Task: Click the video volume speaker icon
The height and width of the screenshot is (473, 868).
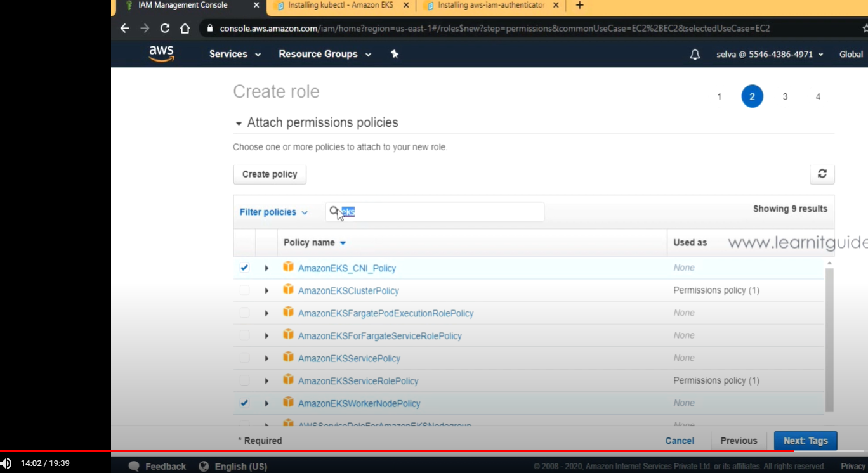Action: [x=6, y=463]
